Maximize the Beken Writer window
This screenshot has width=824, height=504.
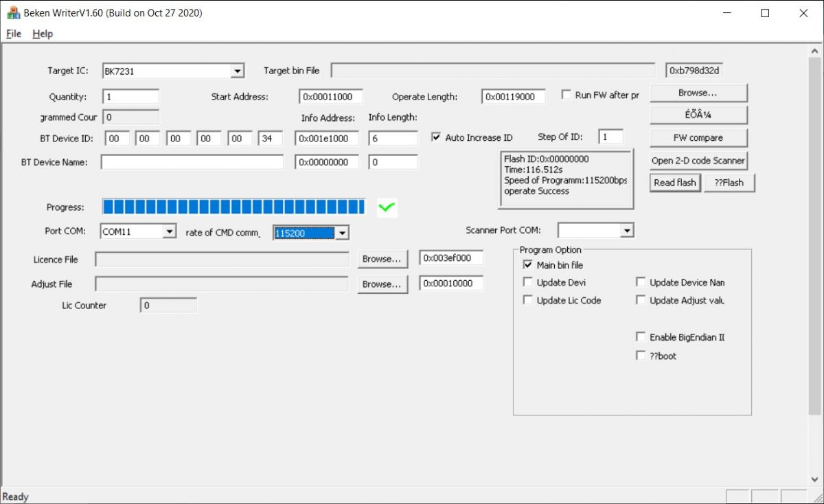[765, 13]
